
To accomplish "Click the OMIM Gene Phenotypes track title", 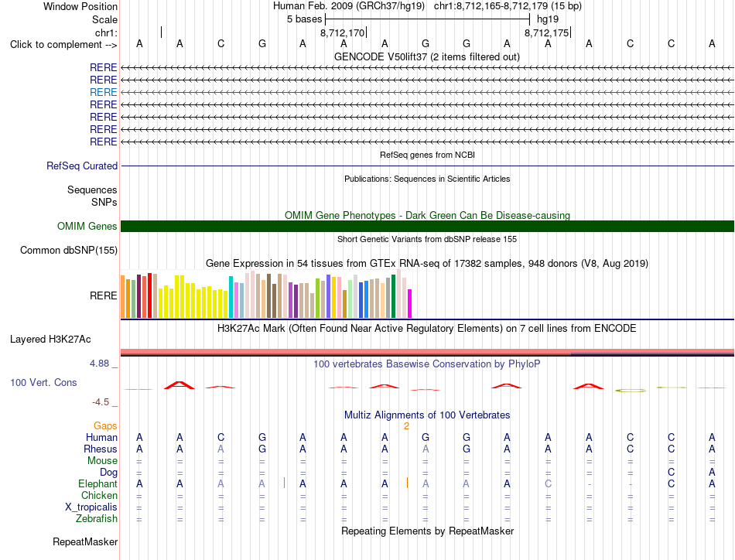I will coord(428,215).
